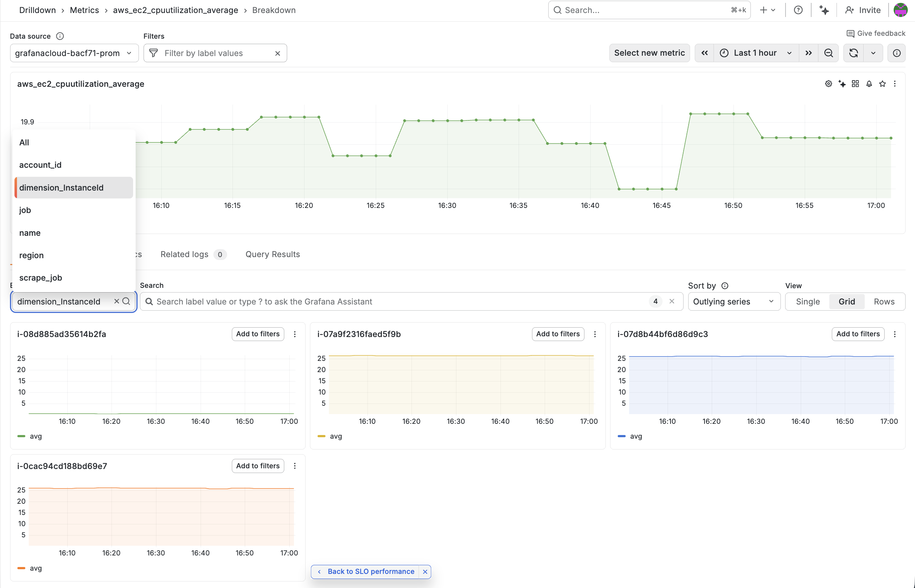Select All in the label list
915x588 pixels.
[74, 142]
